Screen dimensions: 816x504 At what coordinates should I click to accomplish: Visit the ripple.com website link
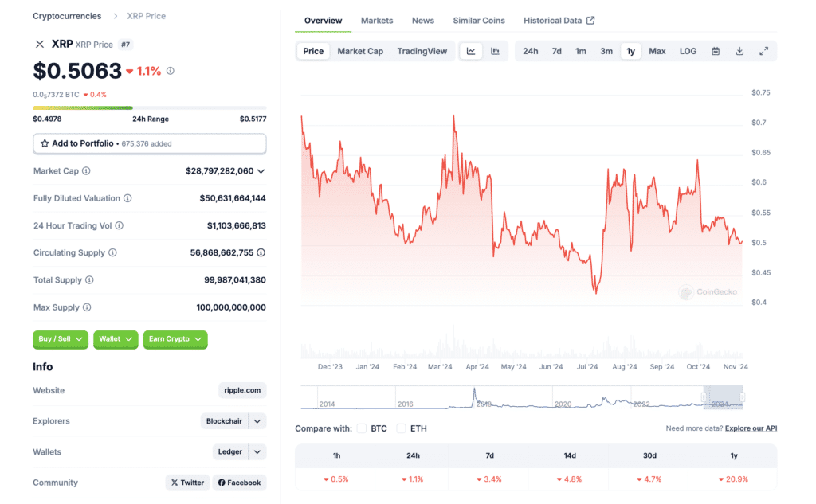point(242,390)
